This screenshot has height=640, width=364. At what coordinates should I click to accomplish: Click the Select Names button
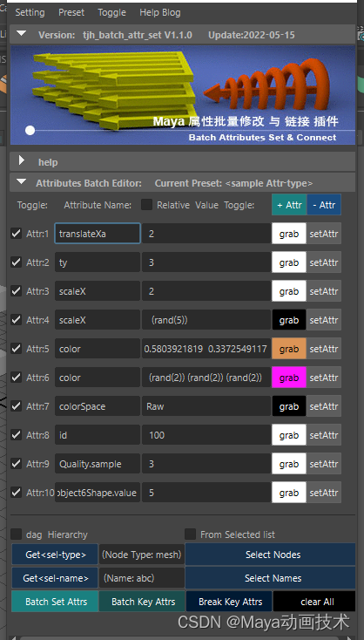(271, 578)
